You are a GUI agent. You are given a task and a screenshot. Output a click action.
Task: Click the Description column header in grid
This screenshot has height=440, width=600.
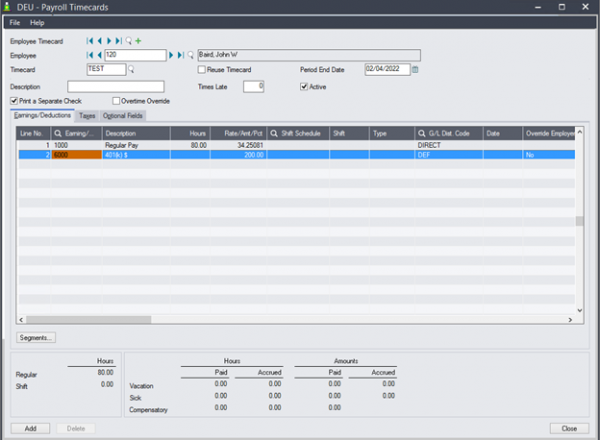(x=136, y=134)
